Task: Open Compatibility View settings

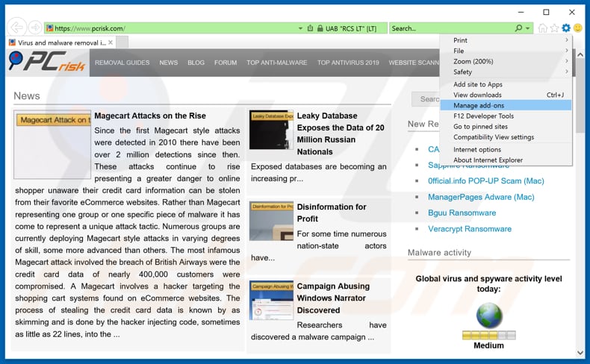Action: (x=506, y=137)
